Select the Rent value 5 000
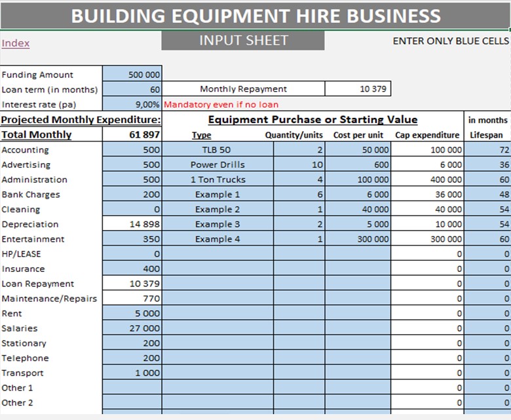The height and width of the screenshot is (420, 511). (x=132, y=313)
